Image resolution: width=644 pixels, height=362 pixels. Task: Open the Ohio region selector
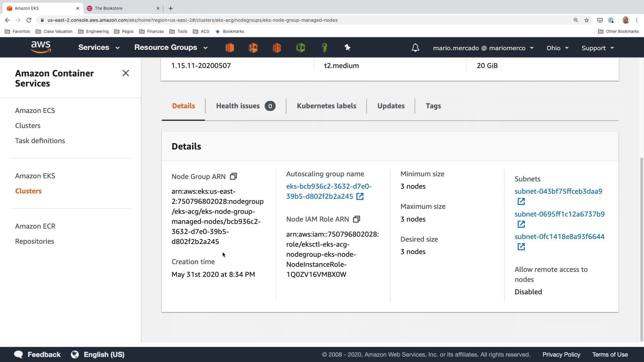tap(557, 48)
